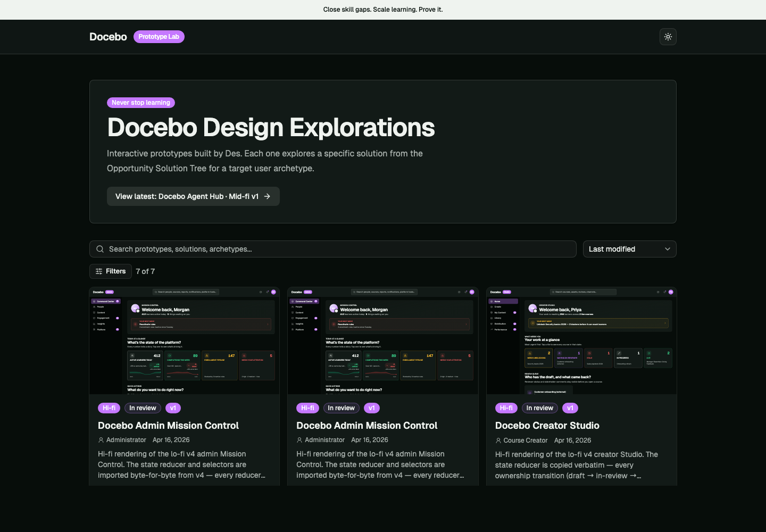Click the arrow icon on View latest button
Screen dimensions: 766x532
point(267,196)
